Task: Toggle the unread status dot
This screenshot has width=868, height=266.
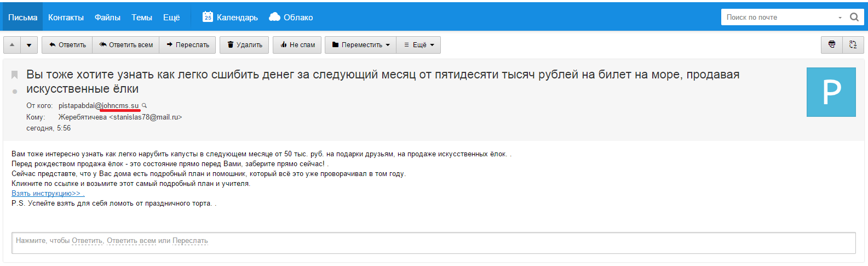Action: point(15,92)
